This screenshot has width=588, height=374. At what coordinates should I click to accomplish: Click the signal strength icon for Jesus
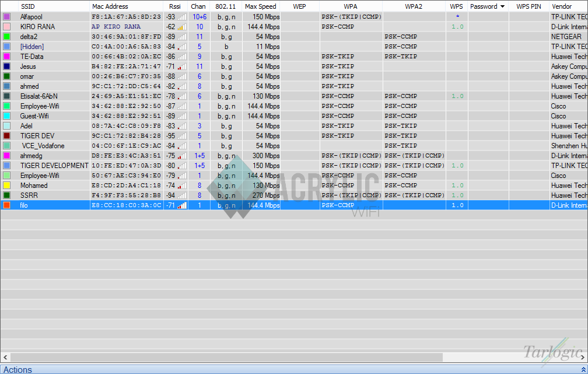click(182, 67)
